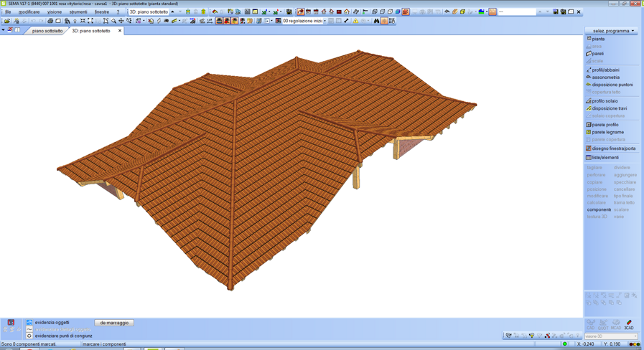The image size is (644, 350).
Task: Select the assonometria view icon
Action: (x=589, y=77)
